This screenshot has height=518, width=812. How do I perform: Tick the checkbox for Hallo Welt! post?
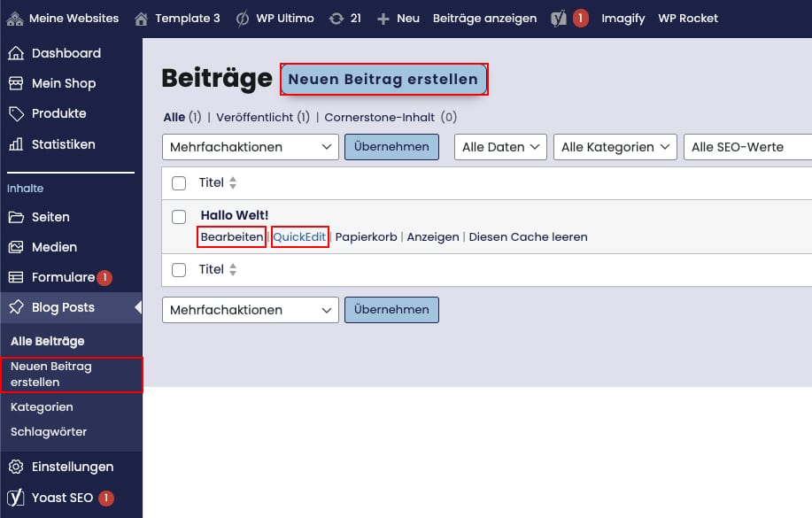point(179,216)
